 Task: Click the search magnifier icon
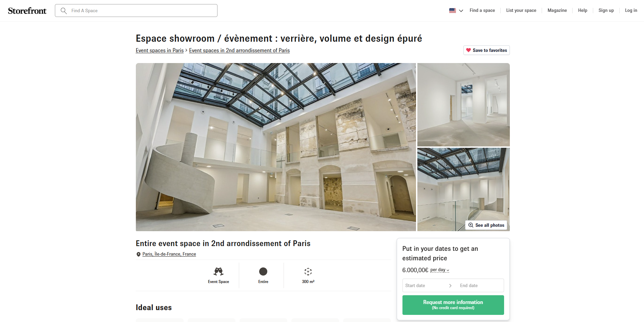(64, 11)
